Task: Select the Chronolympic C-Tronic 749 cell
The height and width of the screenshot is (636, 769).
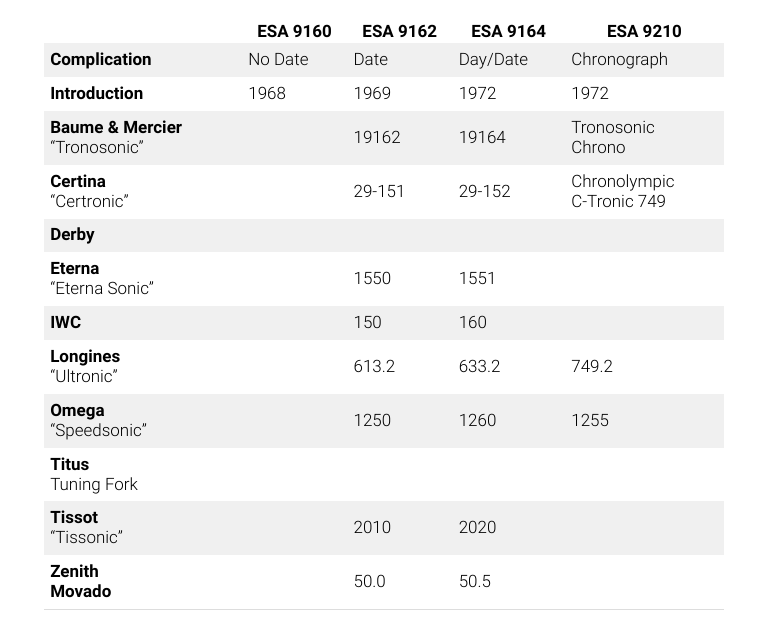Action: point(622,191)
